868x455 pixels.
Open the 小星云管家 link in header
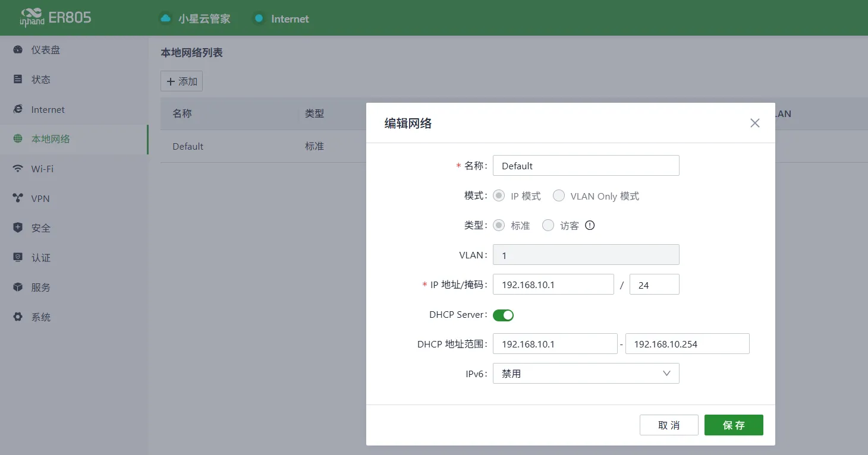tap(204, 18)
